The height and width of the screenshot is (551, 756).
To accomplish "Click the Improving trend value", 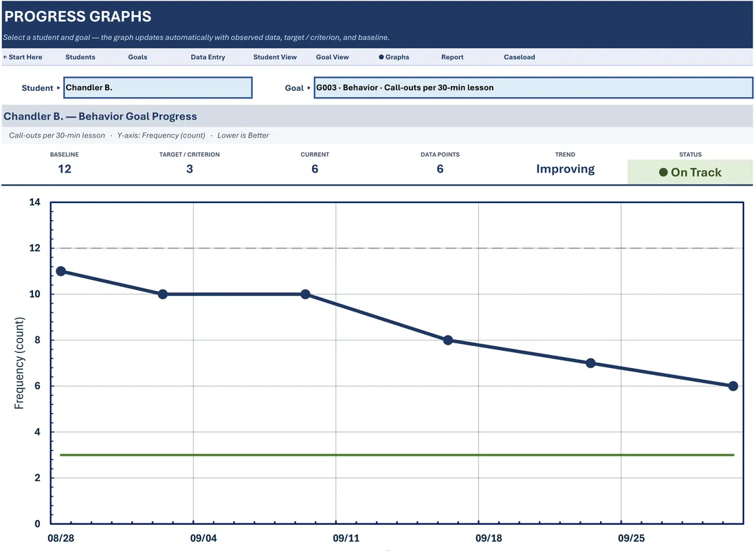I will [565, 169].
